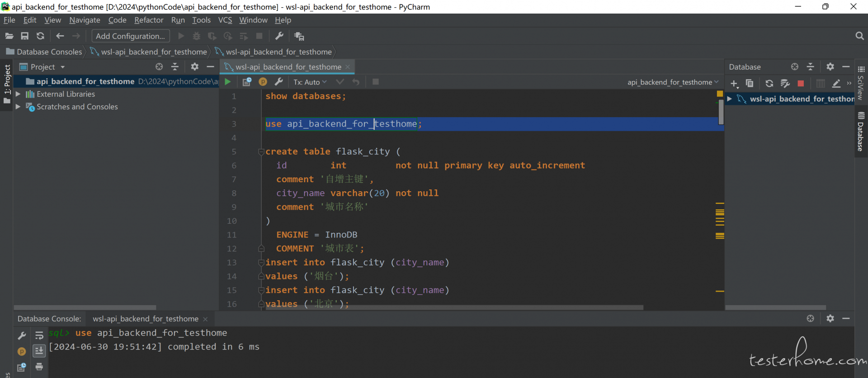This screenshot has width=868, height=378.
Task: Open Data Source Properties icon
Action: (x=785, y=83)
